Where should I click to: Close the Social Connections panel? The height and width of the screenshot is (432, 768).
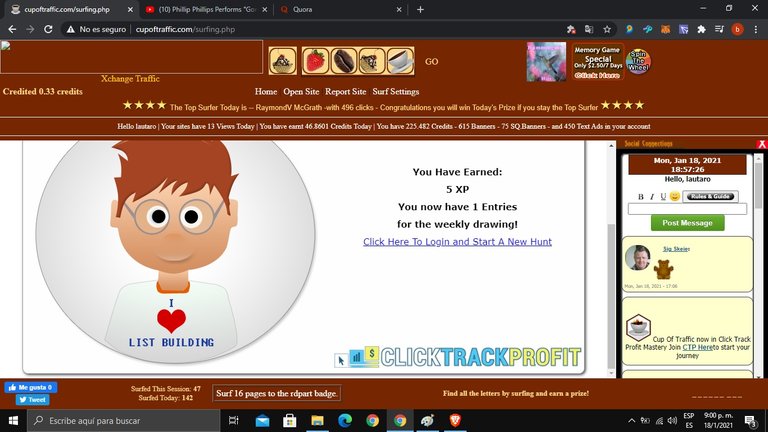(762, 144)
